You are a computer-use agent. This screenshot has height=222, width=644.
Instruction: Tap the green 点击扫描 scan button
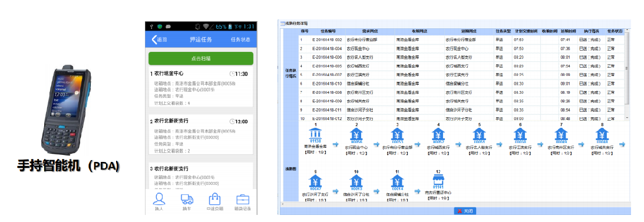click(201, 58)
